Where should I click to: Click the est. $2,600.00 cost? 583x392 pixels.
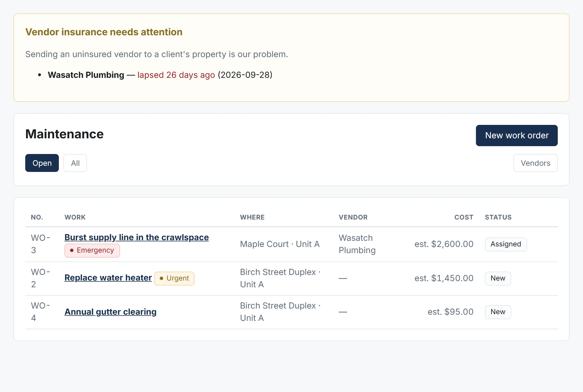tap(444, 244)
